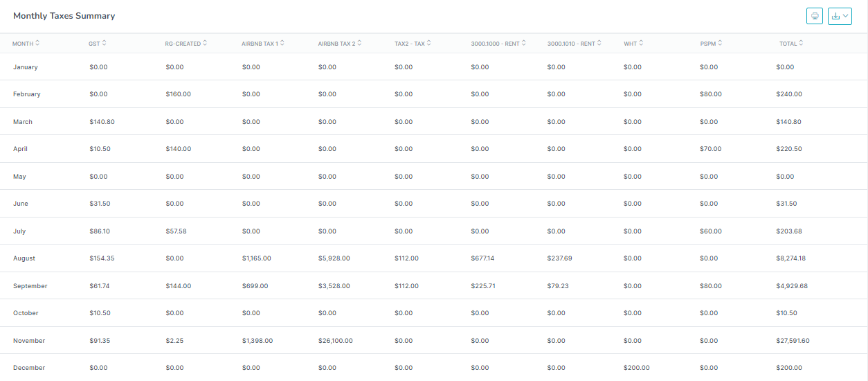Click August 3000.1010 Rent value $237.69

(560, 258)
